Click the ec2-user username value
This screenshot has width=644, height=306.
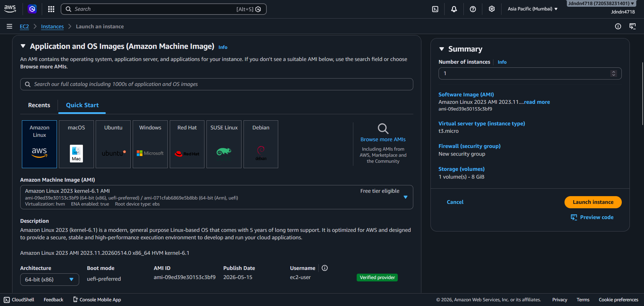pos(300,277)
